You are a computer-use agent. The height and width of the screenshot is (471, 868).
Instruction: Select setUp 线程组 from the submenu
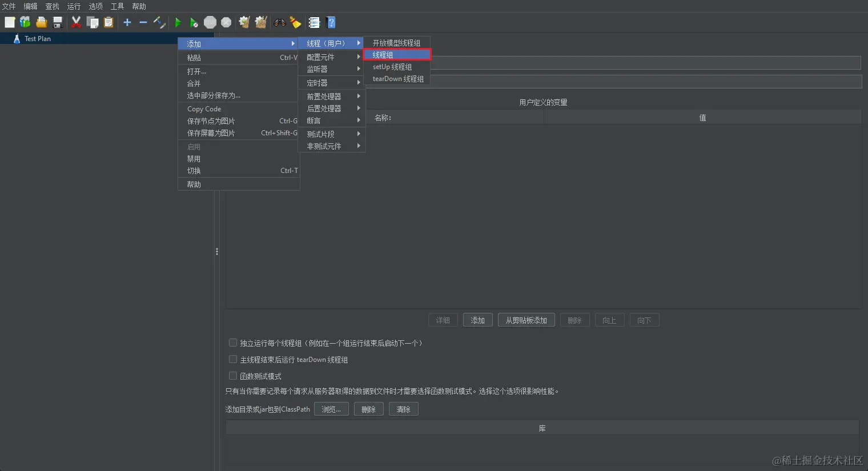tap(397, 67)
